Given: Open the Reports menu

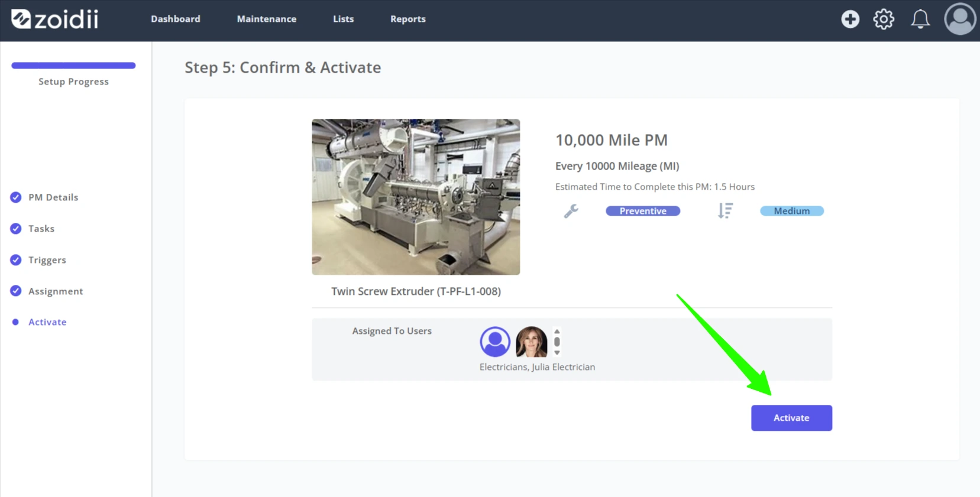Looking at the screenshot, I should pos(407,19).
